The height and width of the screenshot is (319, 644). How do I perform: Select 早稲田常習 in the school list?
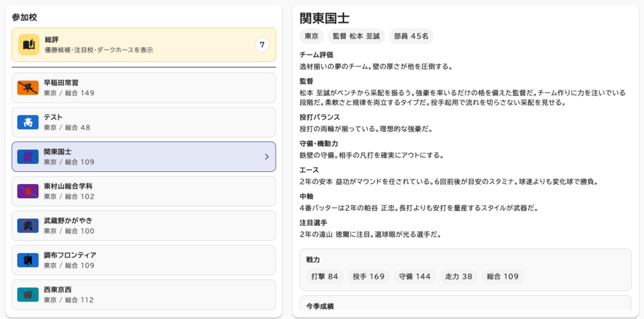click(x=144, y=88)
